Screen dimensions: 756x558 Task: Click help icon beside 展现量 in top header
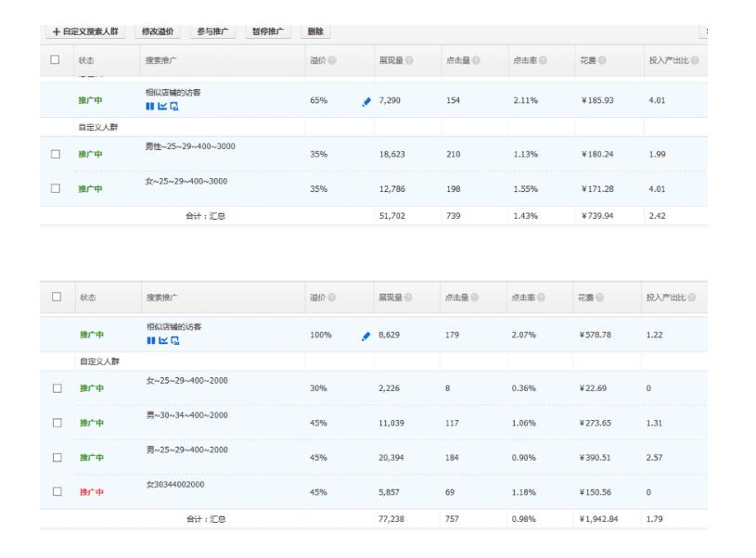pos(409,60)
